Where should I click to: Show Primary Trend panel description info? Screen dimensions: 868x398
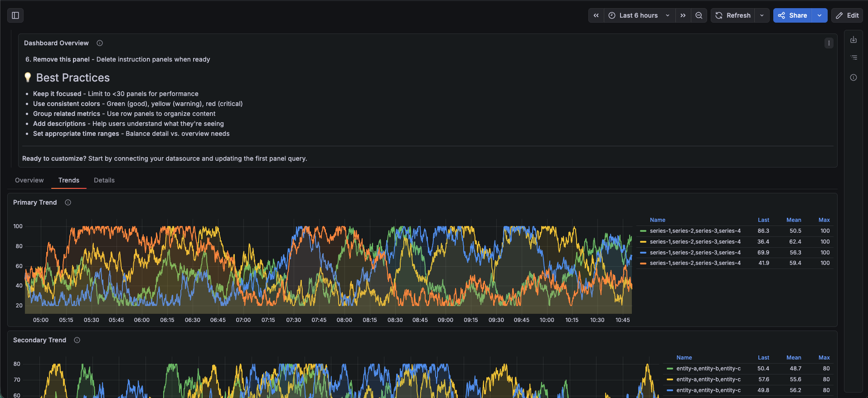68,202
